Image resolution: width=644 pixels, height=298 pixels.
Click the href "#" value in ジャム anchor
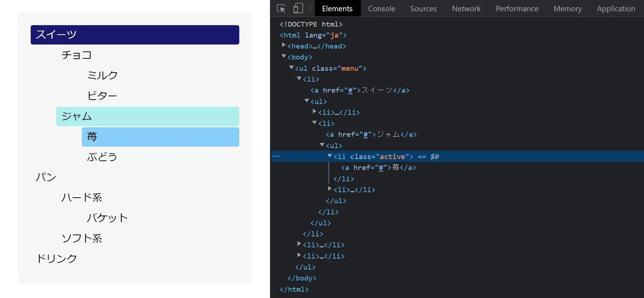pyautogui.click(x=365, y=135)
